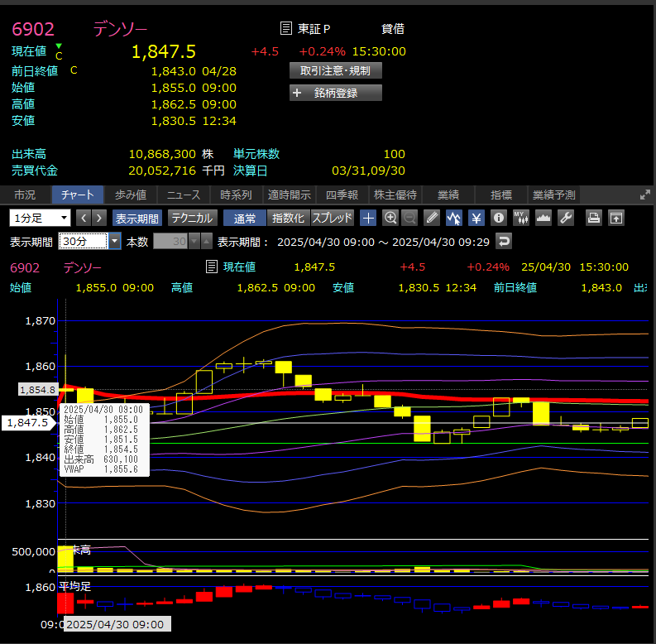Click the area chart icon
656x644 pixels.
click(543, 219)
